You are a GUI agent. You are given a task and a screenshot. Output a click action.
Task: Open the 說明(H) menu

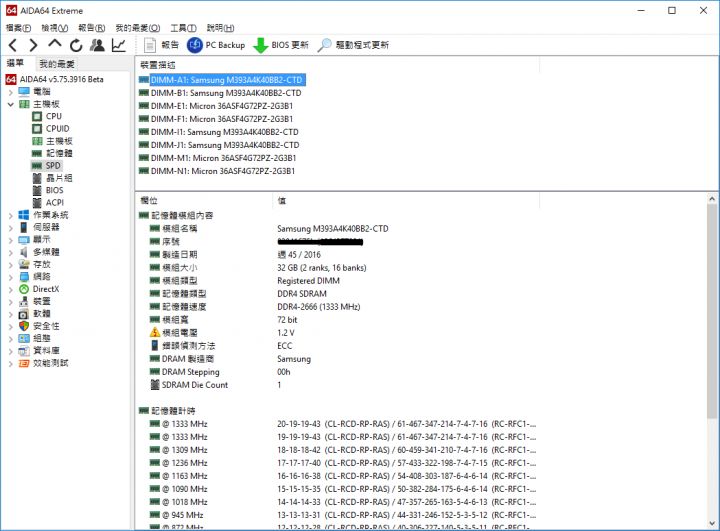coord(220,28)
